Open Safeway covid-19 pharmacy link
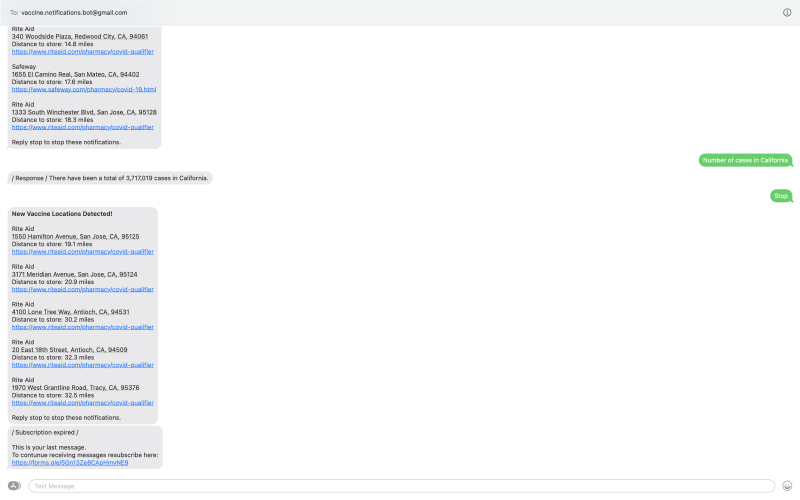The image size is (800, 500). tap(84, 89)
